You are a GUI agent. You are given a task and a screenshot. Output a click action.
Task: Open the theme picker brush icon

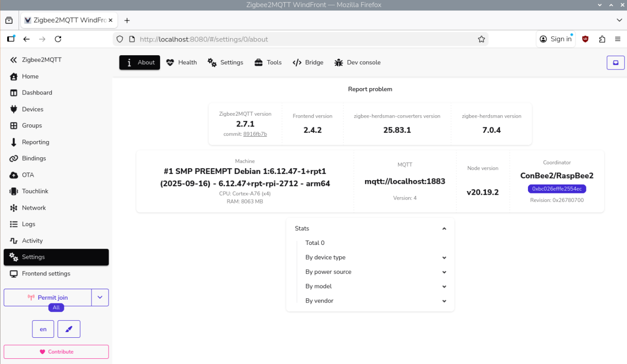coord(69,329)
